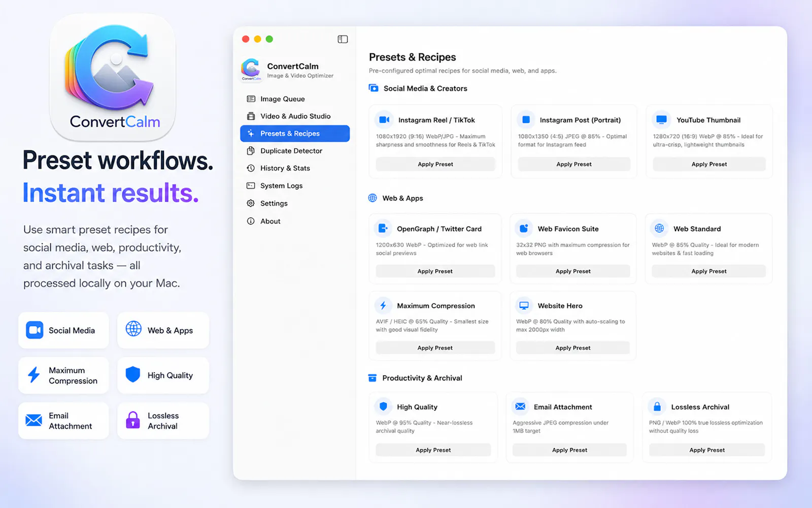Open the Settings section label
Viewport: 812px width, 508px height.
pos(274,203)
